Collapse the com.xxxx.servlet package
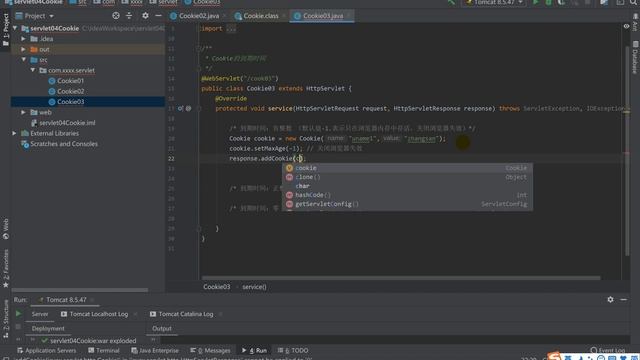 coord(33,70)
